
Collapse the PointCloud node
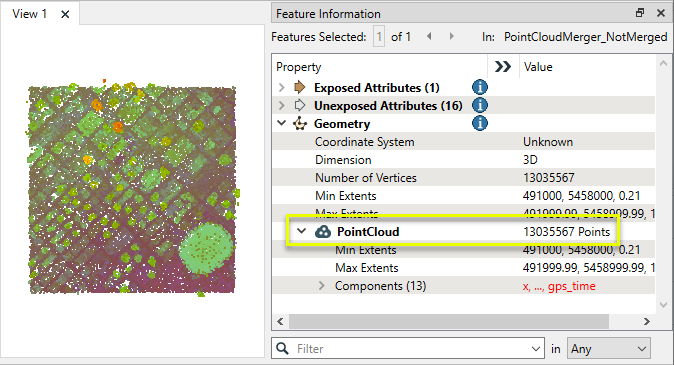pyautogui.click(x=302, y=231)
